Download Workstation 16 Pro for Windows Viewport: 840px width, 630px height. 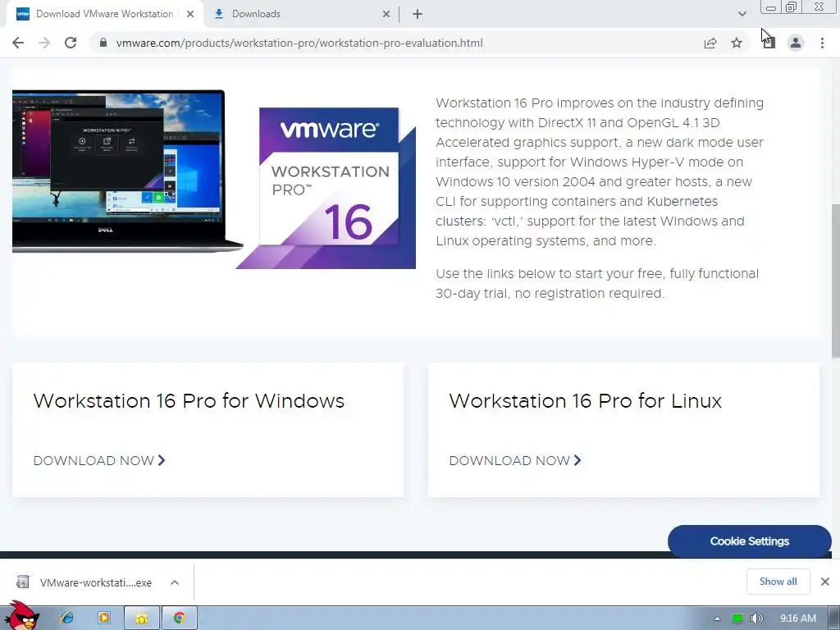[x=99, y=461]
